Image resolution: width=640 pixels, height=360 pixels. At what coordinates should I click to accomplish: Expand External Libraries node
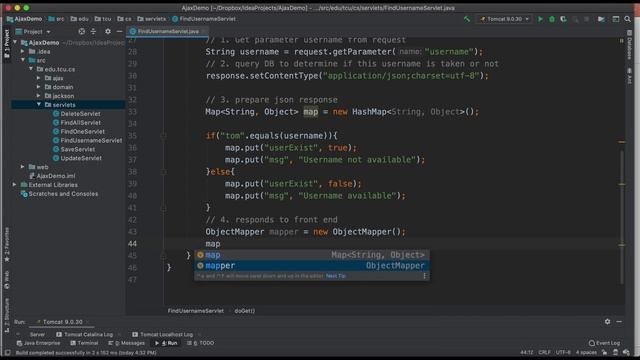tap(15, 185)
